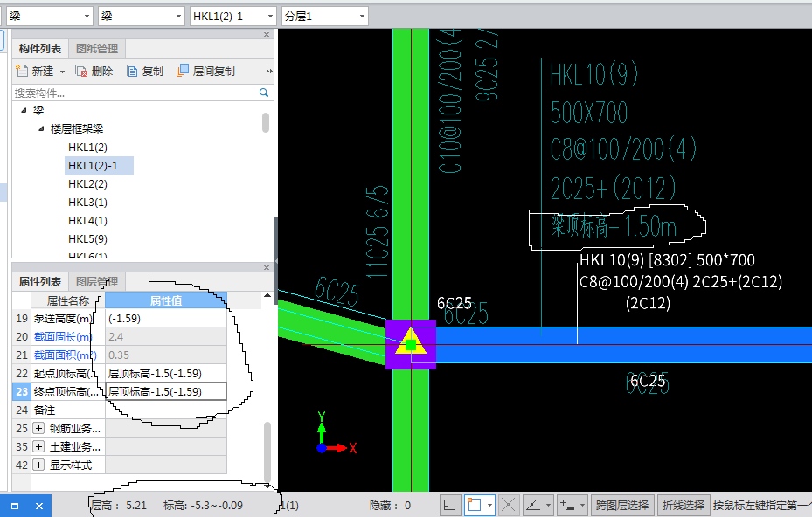Toggle the intersection X snap icon

tap(509, 505)
